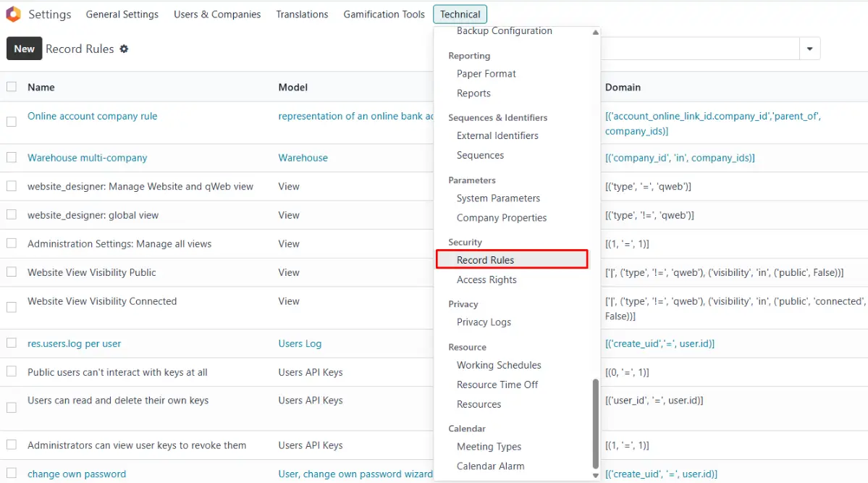Open System Parameters from the menu

[x=498, y=198]
